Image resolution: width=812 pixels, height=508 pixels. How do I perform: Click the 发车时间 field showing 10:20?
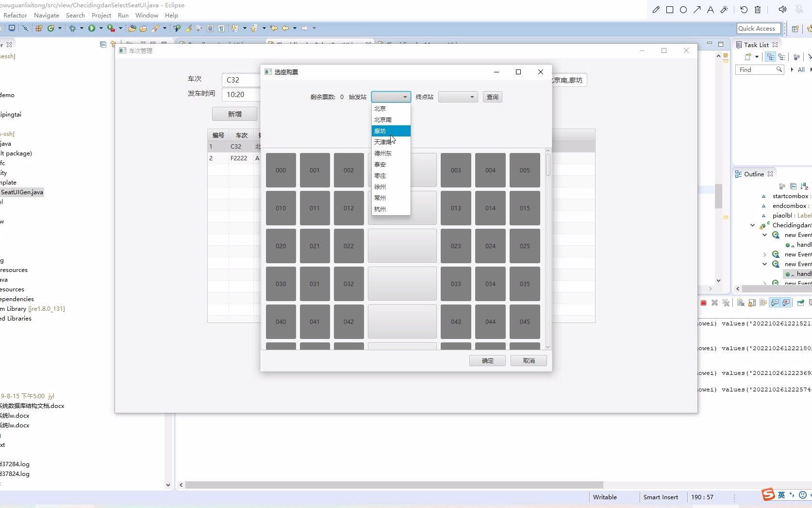coord(241,95)
